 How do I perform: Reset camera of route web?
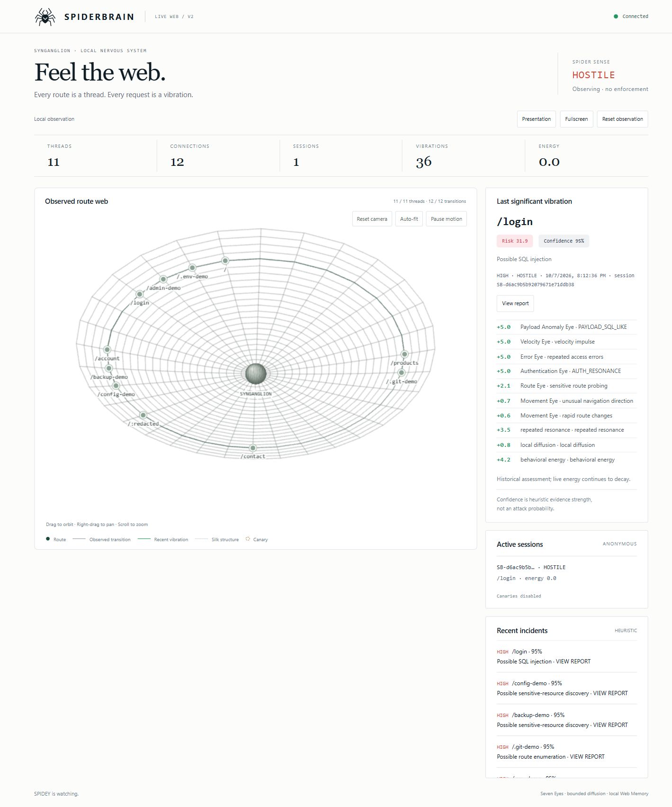[x=372, y=219]
